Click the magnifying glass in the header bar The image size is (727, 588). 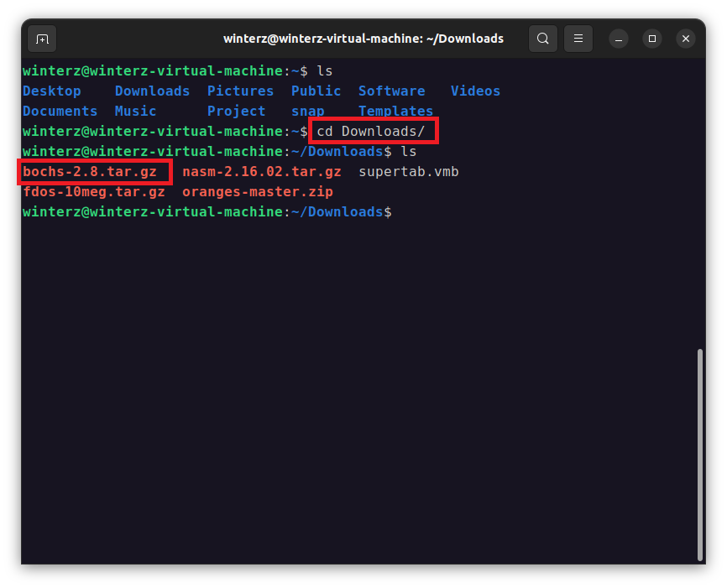coord(542,39)
